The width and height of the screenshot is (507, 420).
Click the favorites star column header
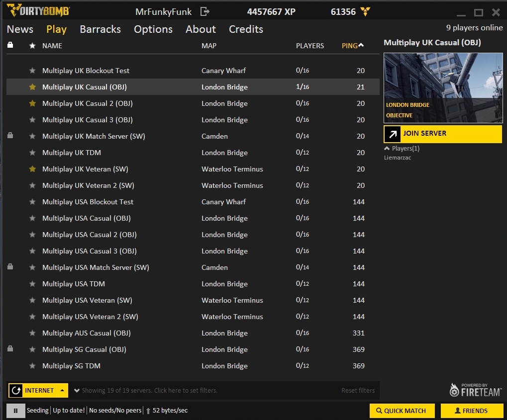[x=33, y=46]
